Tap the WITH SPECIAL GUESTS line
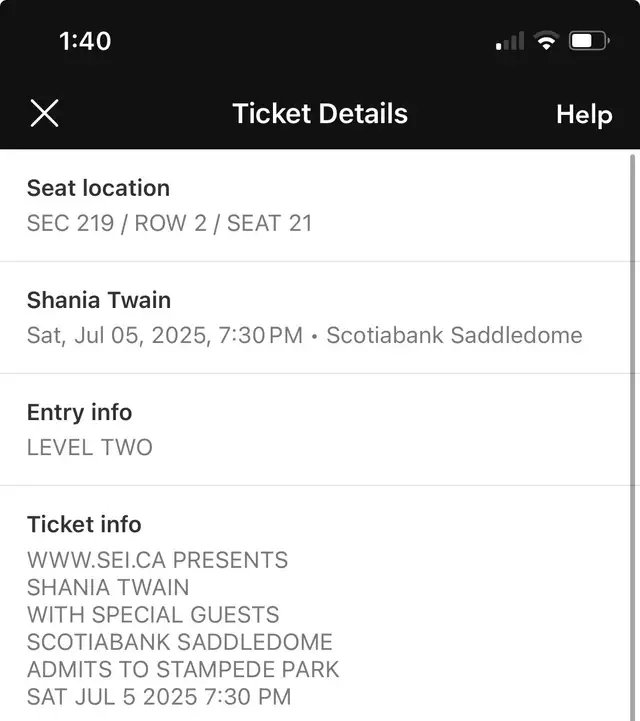Image resolution: width=640 pixels, height=721 pixels. [x=153, y=615]
